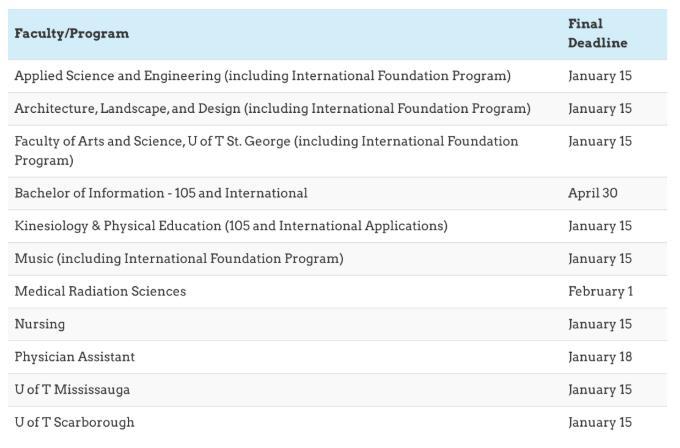The height and width of the screenshot is (448, 680).
Task: Select the U of T Scarborough row
Action: (x=337, y=423)
